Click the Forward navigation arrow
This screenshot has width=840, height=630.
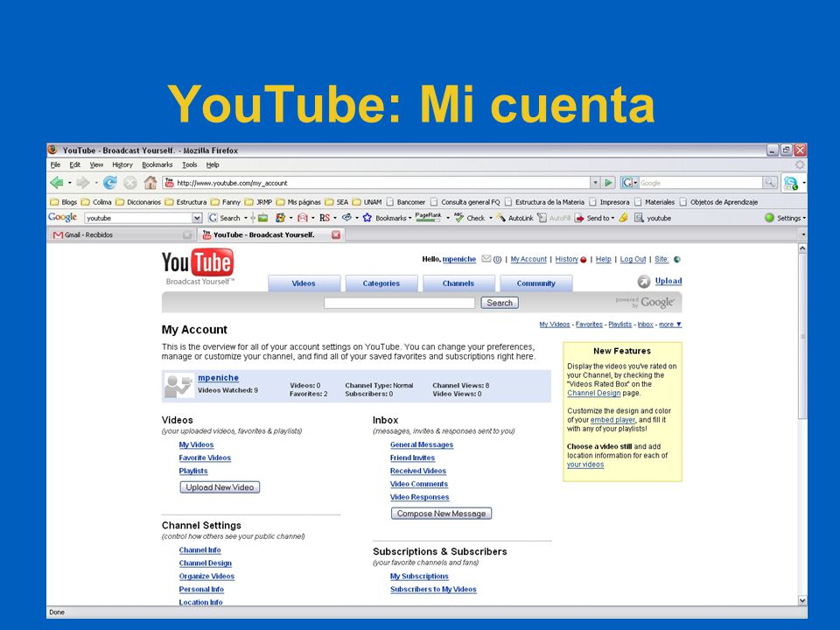coord(82,183)
